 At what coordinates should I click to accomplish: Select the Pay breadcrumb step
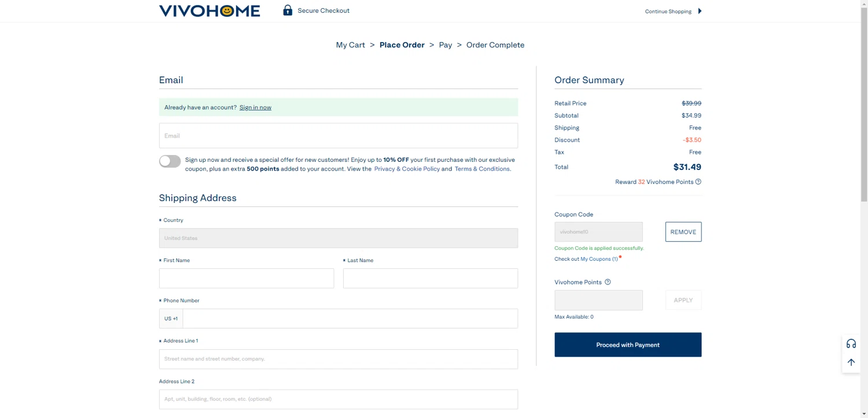(x=446, y=45)
